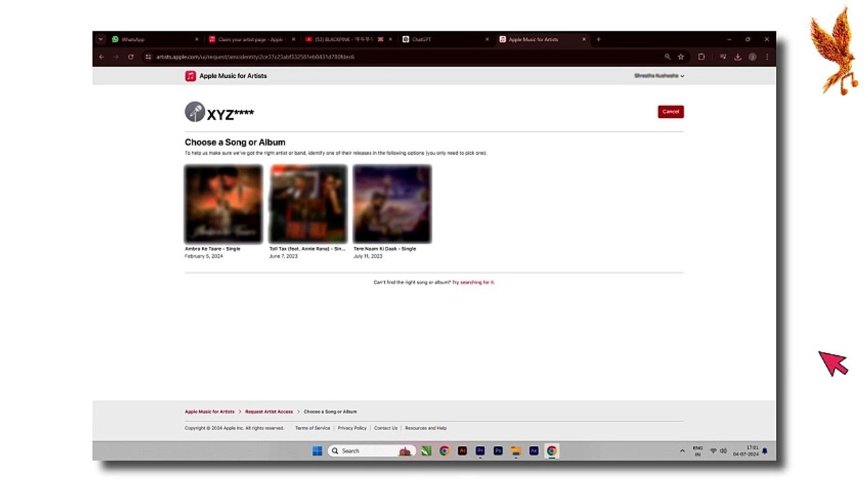Reload the page with the refresh icon
This screenshot has height=491, width=868.
130,57
